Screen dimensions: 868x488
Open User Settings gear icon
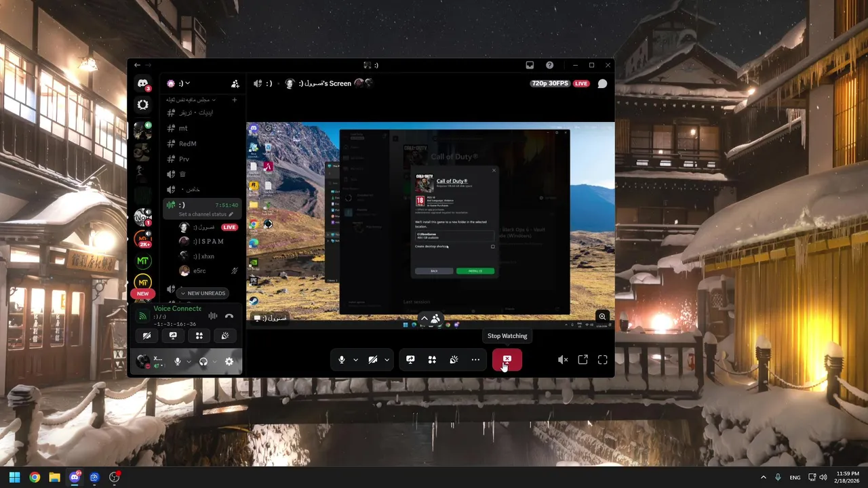coord(229,361)
